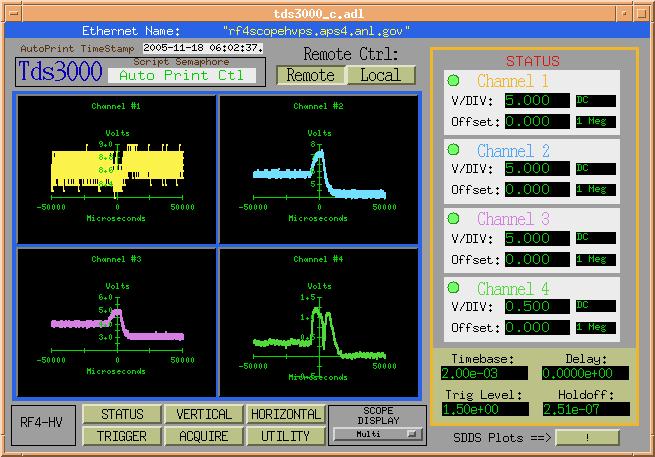Click the red STATUS heading

[533, 61]
